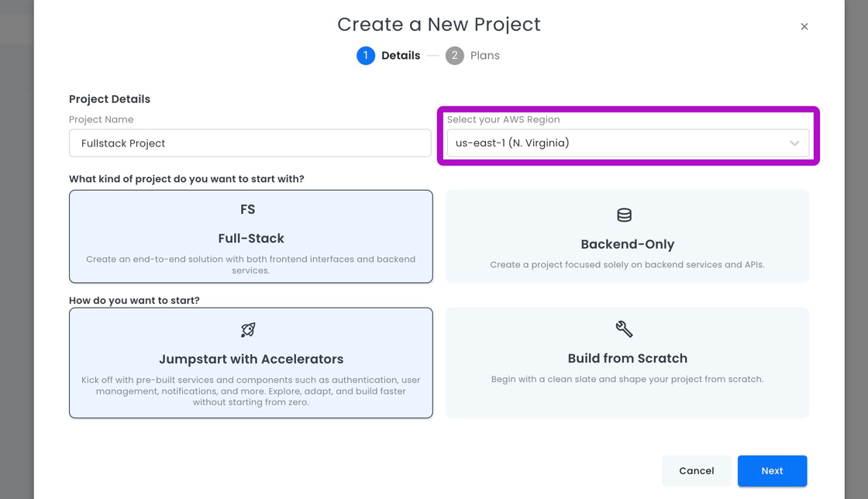
Task: Go to the Details step label
Action: [401, 56]
